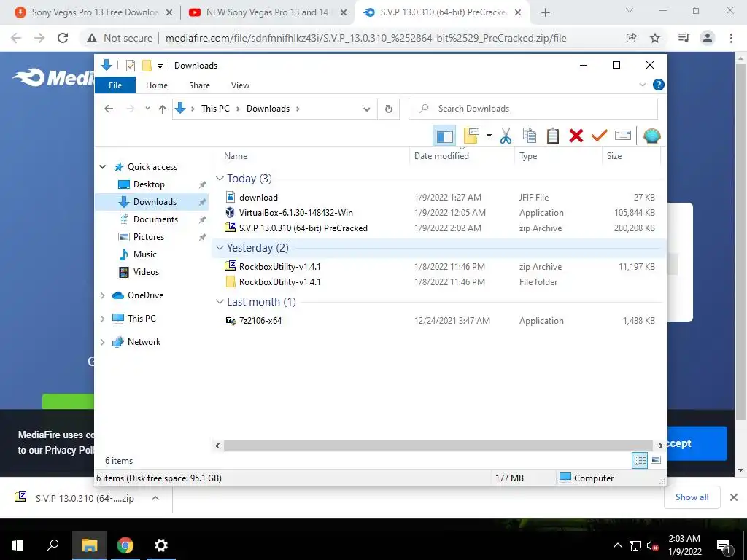Collapse the Quick access tree node

pyautogui.click(x=102, y=167)
